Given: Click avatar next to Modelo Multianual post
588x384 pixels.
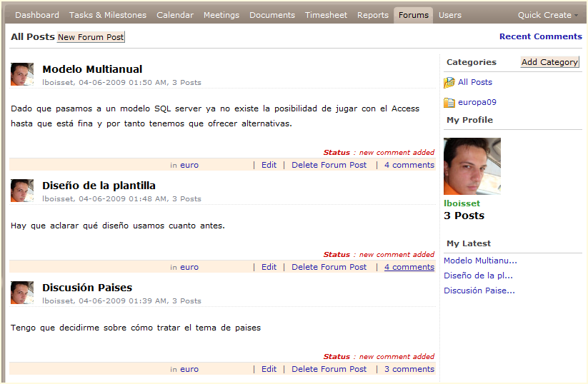Looking at the screenshot, I should click(22, 75).
